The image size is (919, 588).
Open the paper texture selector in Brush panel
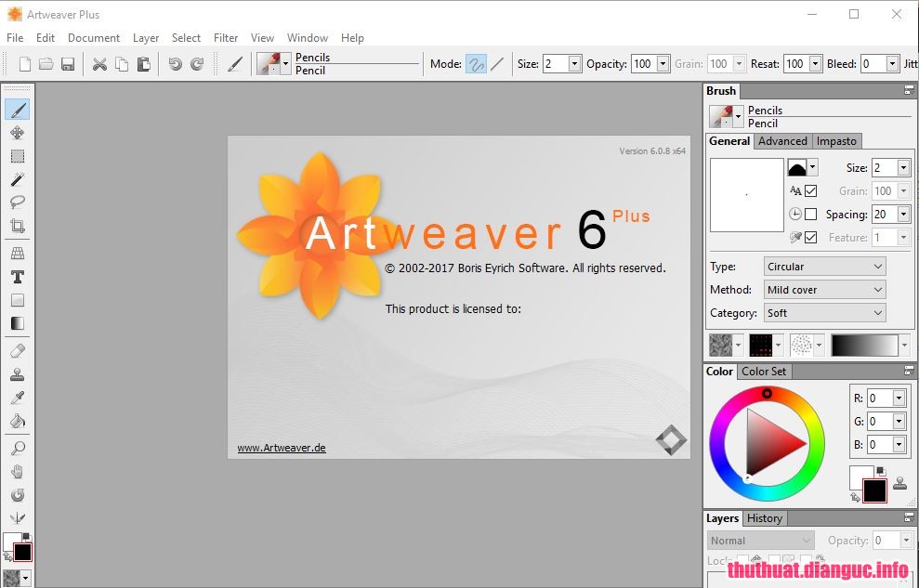click(x=726, y=346)
